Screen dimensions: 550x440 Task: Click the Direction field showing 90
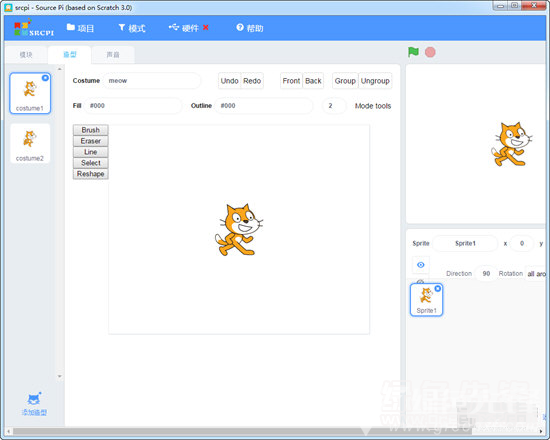click(486, 274)
